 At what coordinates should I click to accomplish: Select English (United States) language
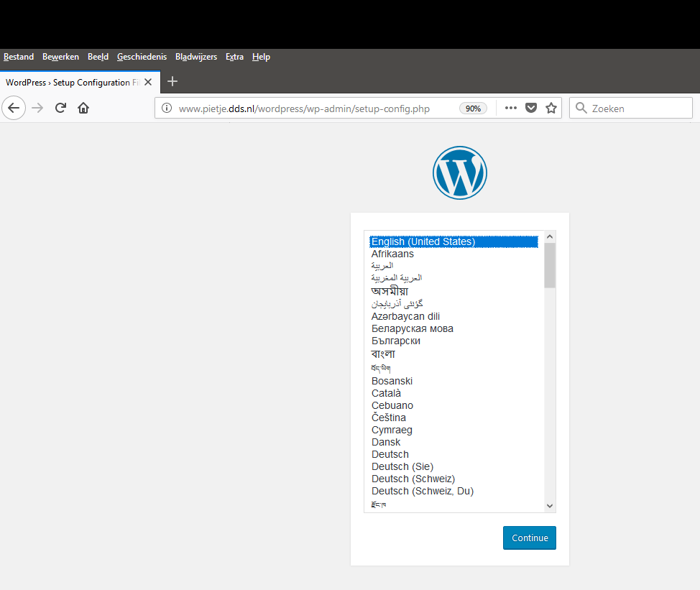(453, 241)
